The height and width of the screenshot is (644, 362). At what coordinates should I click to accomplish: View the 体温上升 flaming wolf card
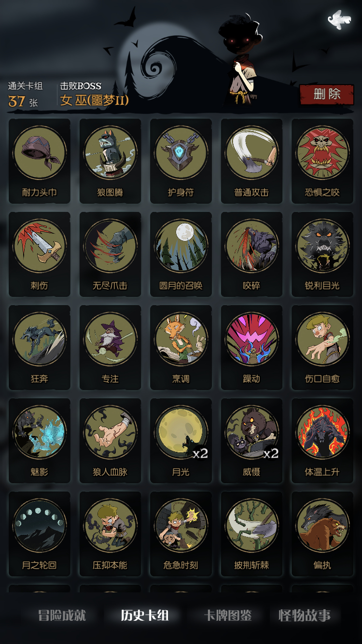(322, 441)
